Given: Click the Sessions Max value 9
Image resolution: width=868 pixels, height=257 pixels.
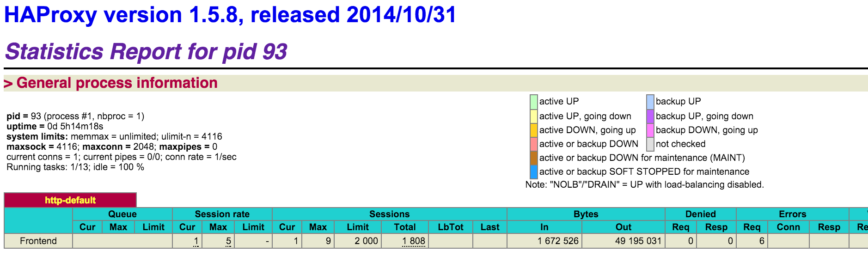Looking at the screenshot, I should click(328, 241).
